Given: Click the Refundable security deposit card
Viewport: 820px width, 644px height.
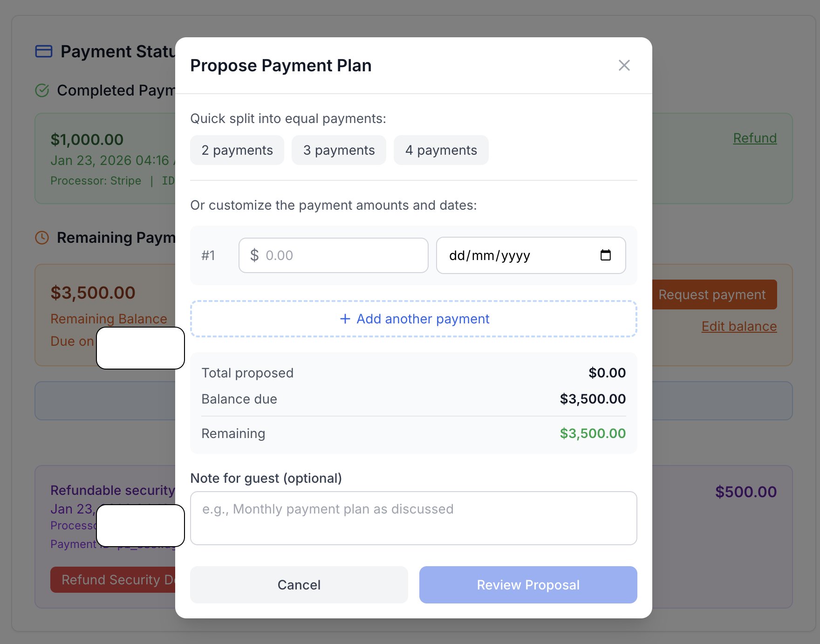Looking at the screenshot, I should pyautogui.click(x=112, y=490).
